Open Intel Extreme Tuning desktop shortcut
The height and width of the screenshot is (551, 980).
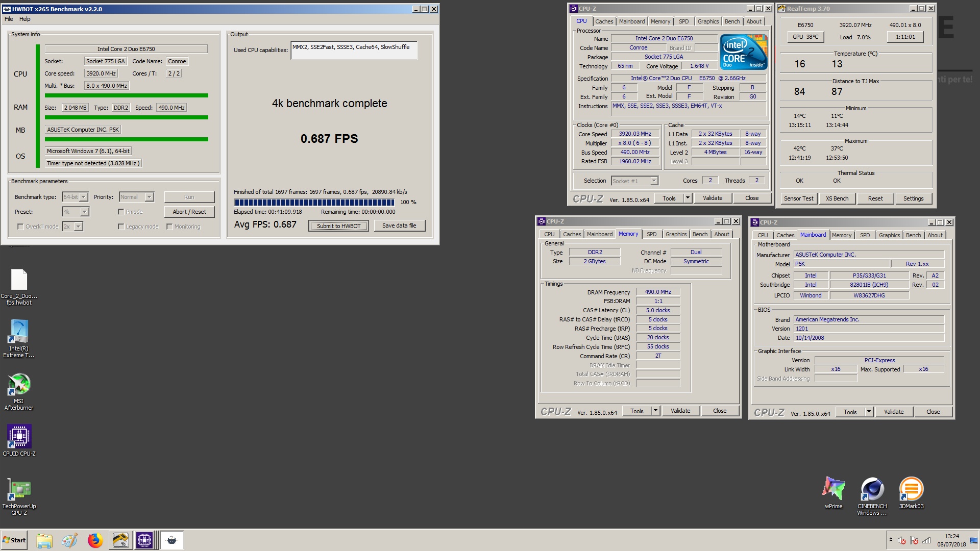point(19,339)
